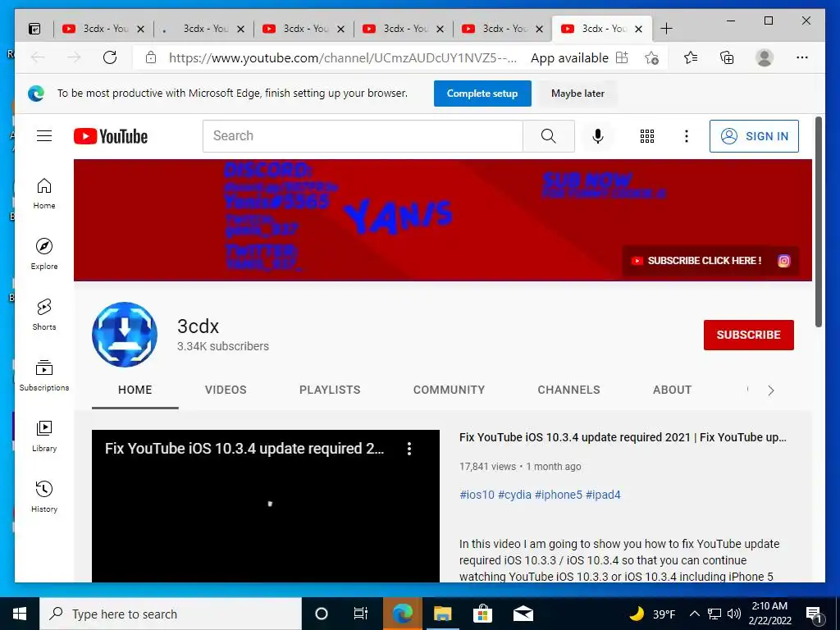Image resolution: width=840 pixels, height=630 pixels.
Task: Click SIGN IN button
Action: coord(754,136)
